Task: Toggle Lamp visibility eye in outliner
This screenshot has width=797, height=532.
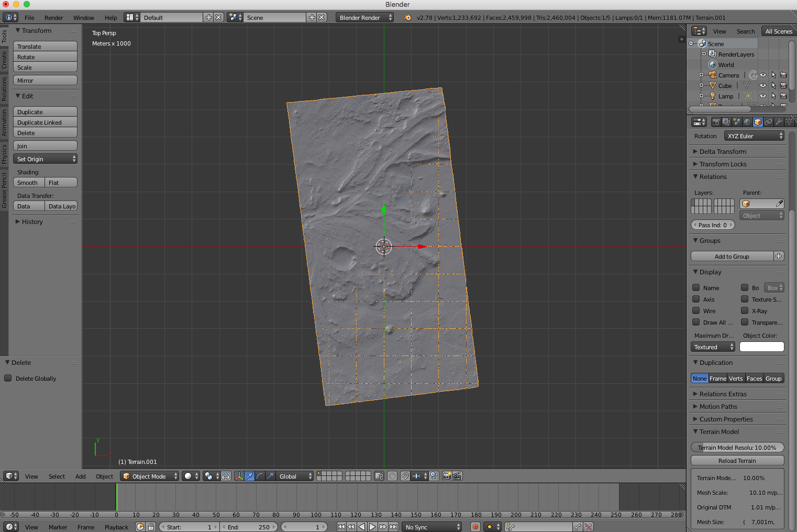Action: 763,96
